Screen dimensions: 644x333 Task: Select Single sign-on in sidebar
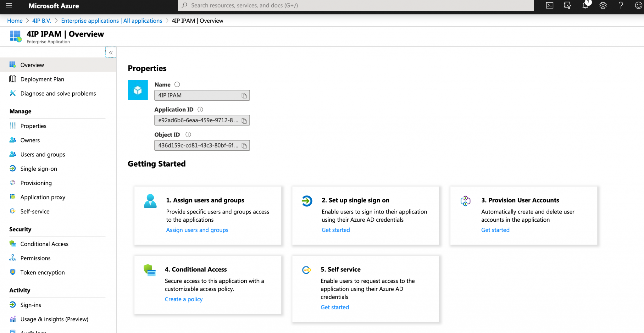tap(39, 169)
